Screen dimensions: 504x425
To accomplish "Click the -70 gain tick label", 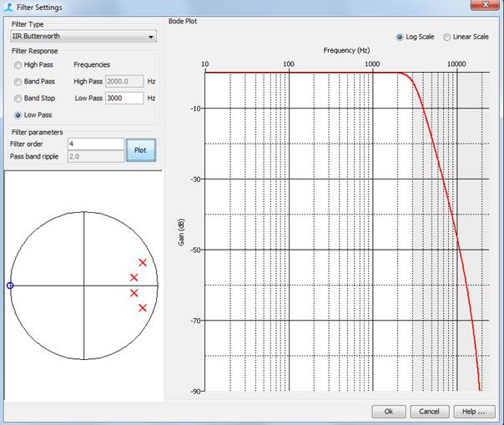I will click(195, 321).
